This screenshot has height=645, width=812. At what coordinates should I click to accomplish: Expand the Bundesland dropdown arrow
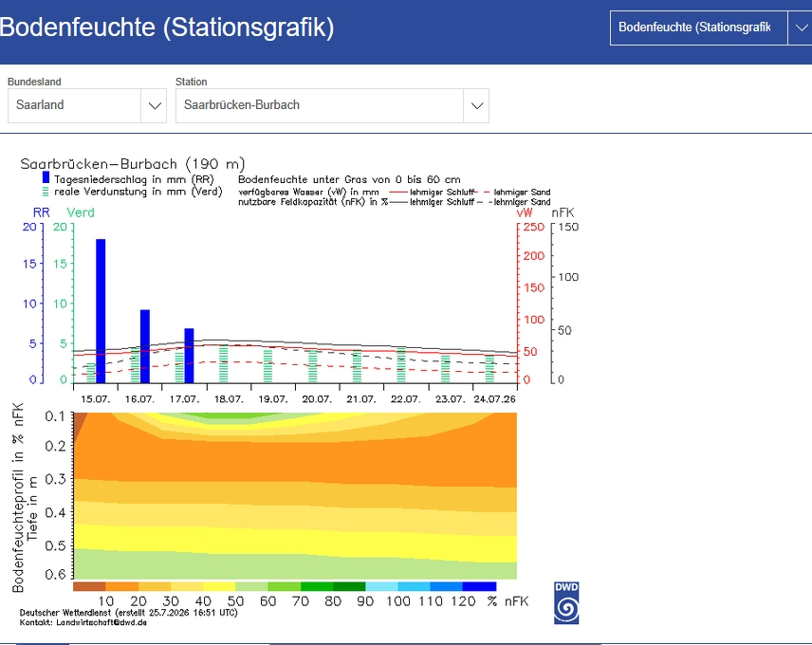154,105
